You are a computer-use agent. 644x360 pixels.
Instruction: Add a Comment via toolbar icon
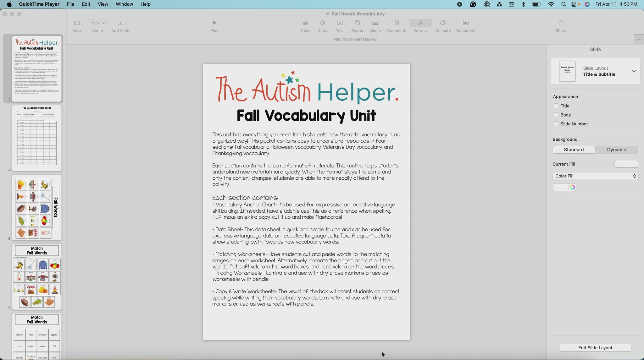click(396, 23)
